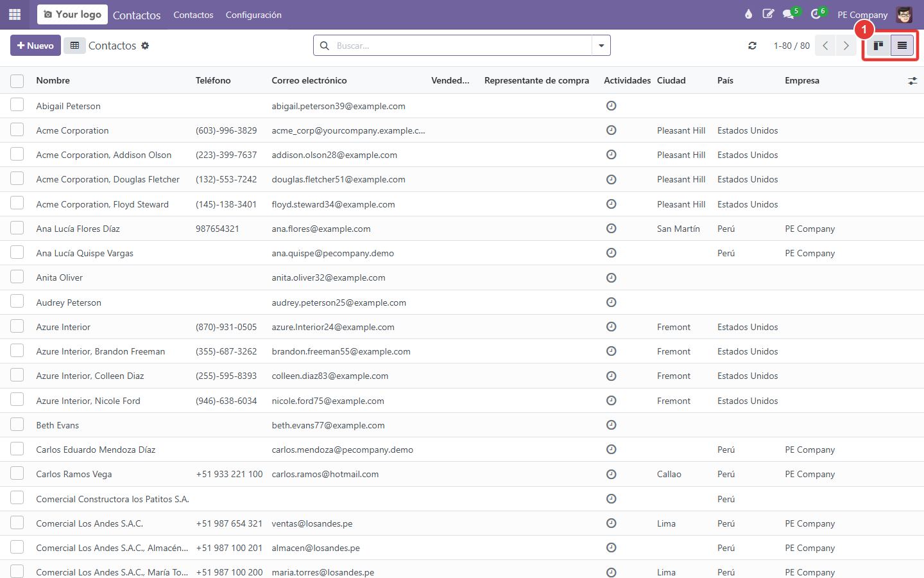924x578 pixels.
Task: Go to previous page of records
Action: [826, 46]
